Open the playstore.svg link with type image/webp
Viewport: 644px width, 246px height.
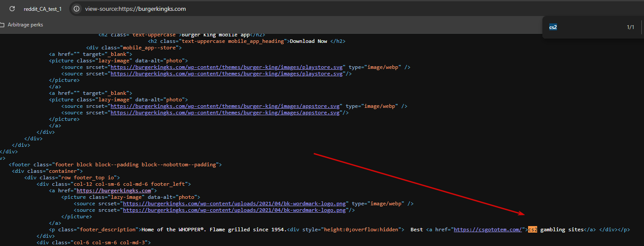(227, 67)
